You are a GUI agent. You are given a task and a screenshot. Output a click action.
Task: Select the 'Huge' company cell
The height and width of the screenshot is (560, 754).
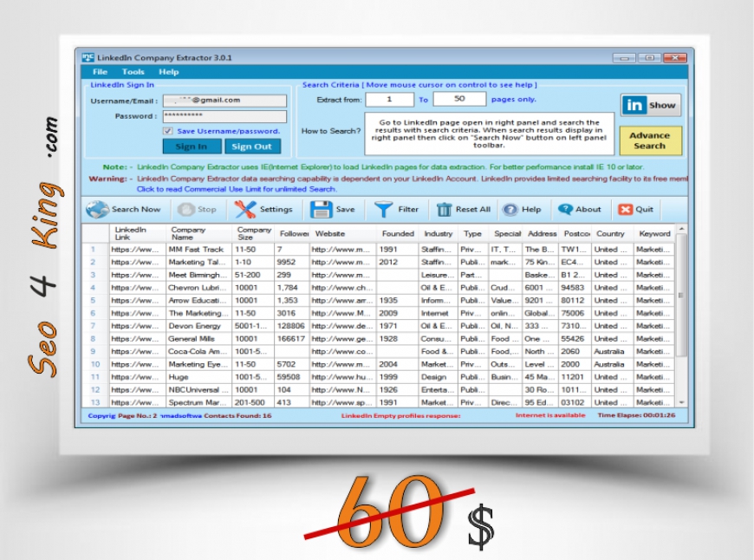pos(198,377)
